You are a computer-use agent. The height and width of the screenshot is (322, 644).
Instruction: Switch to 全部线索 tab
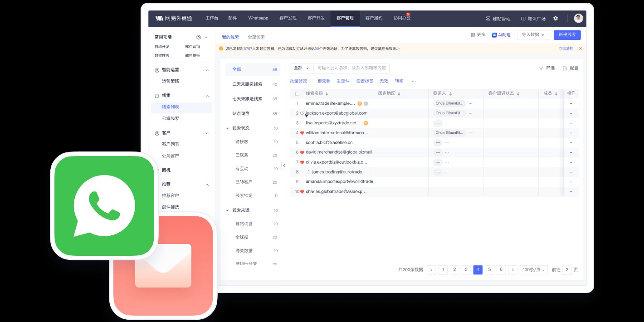coord(256,37)
